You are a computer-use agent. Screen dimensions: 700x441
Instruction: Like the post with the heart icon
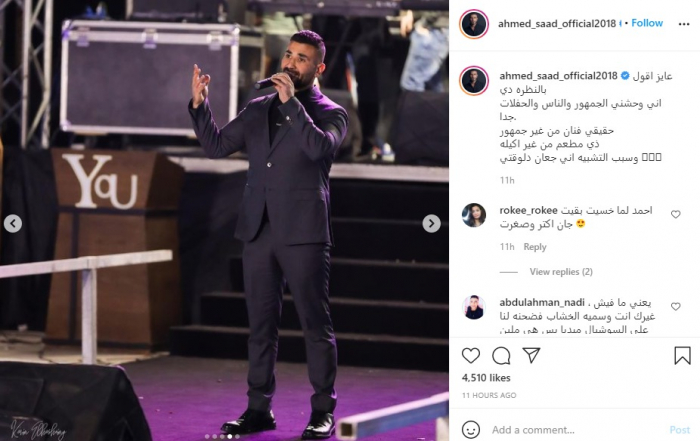[471, 355]
